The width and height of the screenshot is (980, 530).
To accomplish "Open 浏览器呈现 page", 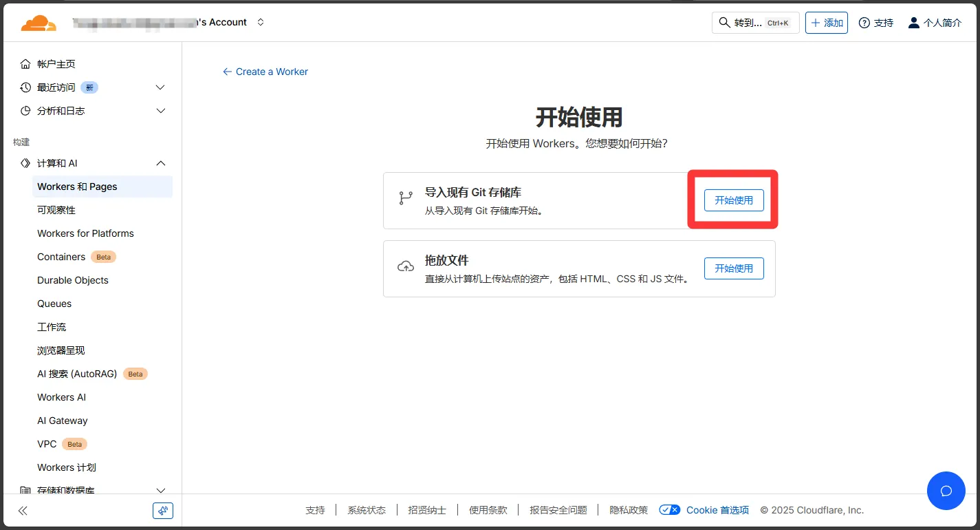I will [61, 350].
